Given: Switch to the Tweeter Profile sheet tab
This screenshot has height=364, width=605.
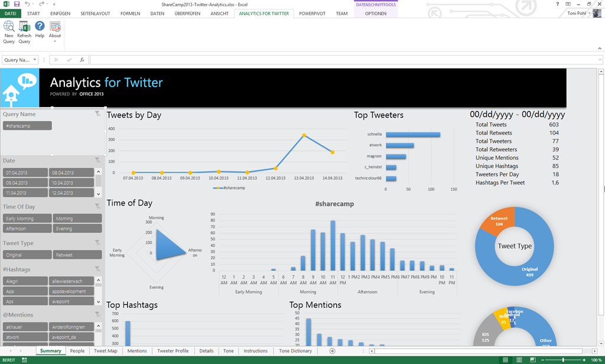Looking at the screenshot, I should coord(173,351).
